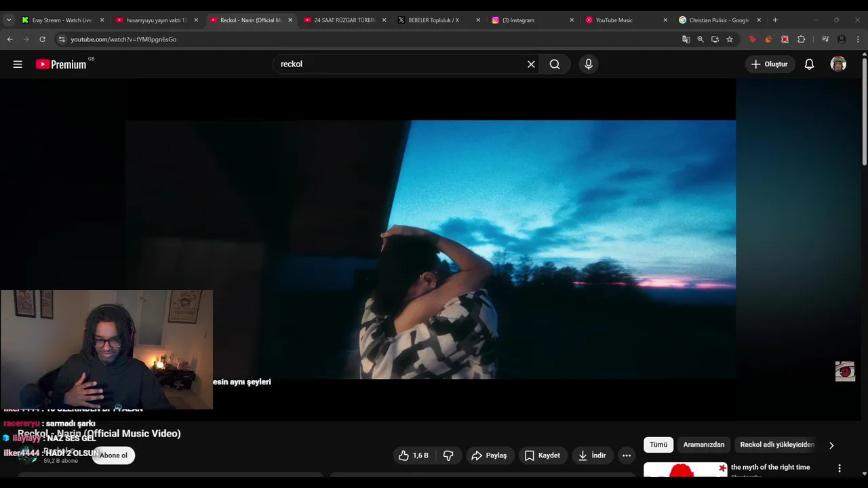Open the YouTube hamburger guide menu

18,64
